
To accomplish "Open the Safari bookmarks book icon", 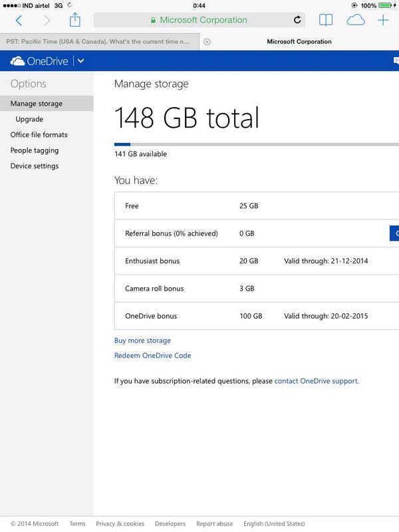I will [326, 20].
